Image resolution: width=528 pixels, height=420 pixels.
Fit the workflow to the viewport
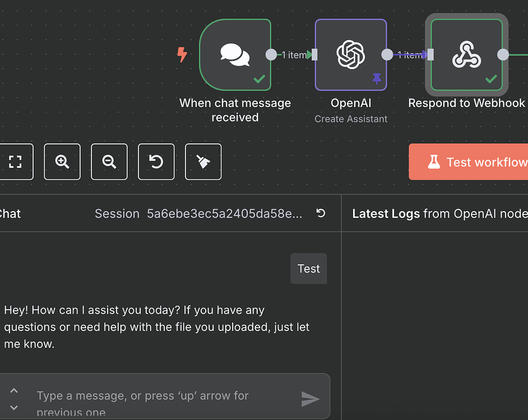click(x=15, y=162)
